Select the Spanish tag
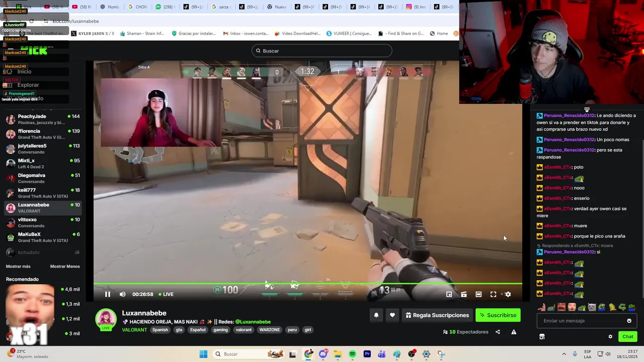Viewport: 644px width, 362px height. pyautogui.click(x=160, y=330)
